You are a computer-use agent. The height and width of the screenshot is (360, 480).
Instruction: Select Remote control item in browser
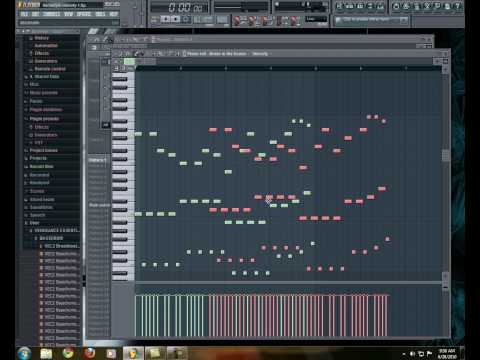[x=50, y=69]
